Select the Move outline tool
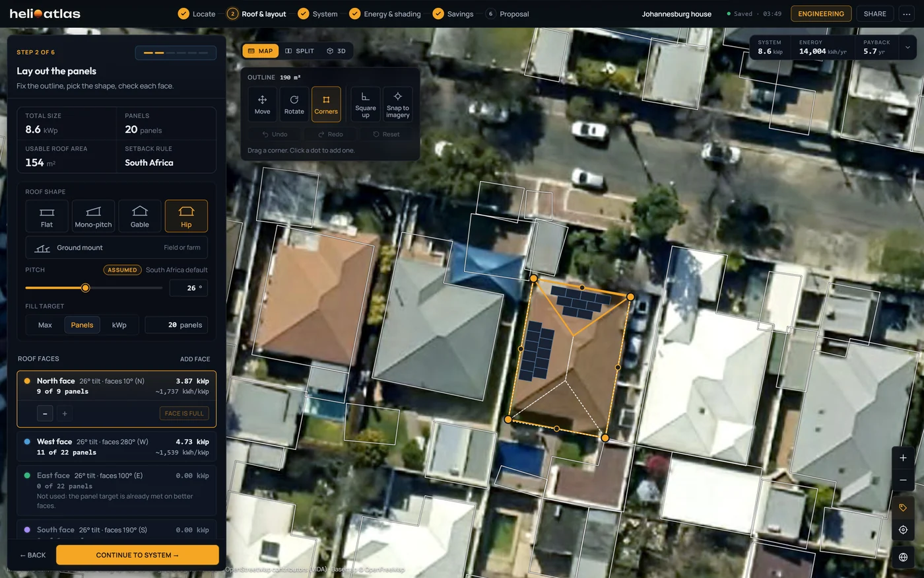 point(262,104)
